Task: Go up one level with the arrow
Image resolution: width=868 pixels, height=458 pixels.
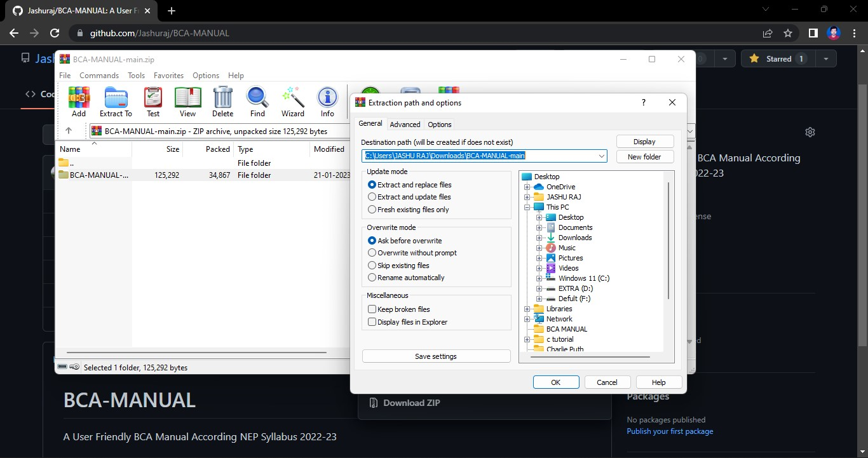Action: tap(69, 131)
